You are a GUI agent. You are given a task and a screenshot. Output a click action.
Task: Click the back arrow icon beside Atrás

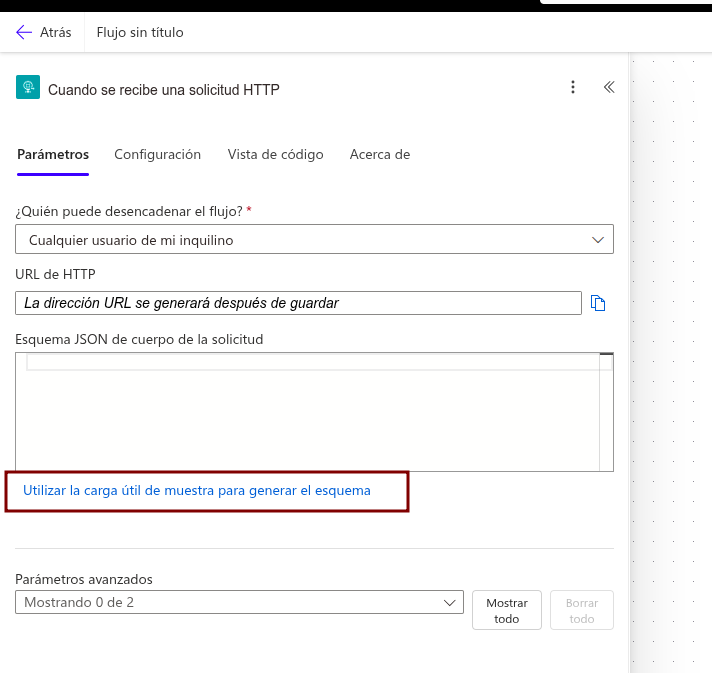pyautogui.click(x=24, y=32)
